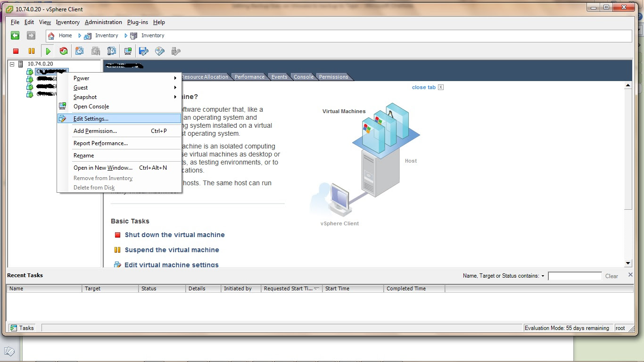The image size is (644, 362).
Task: Click the Connect CD/DVD toolbar icon
Action: (160, 51)
